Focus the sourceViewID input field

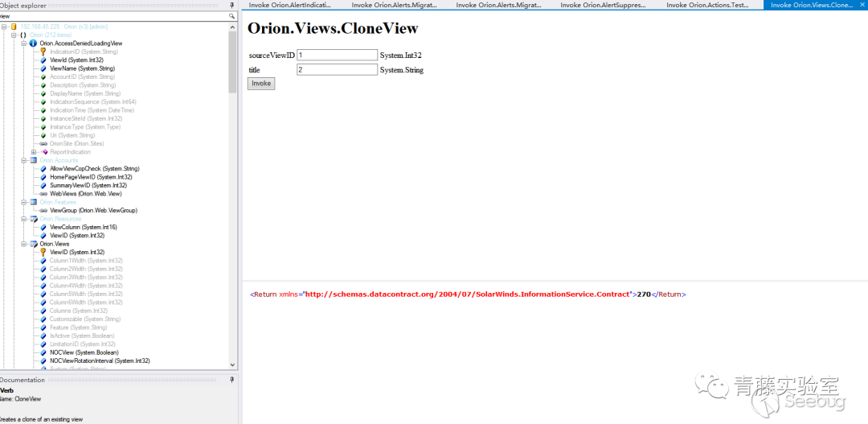pyautogui.click(x=337, y=55)
